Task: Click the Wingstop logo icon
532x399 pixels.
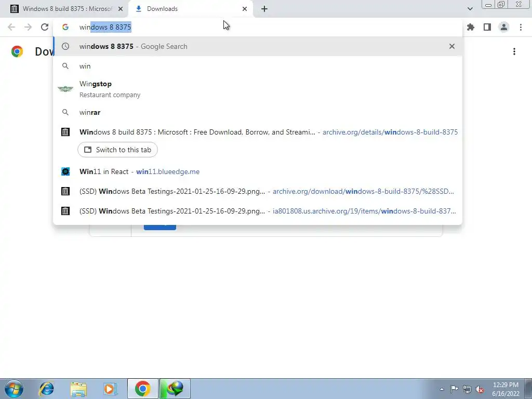Action: click(x=65, y=89)
